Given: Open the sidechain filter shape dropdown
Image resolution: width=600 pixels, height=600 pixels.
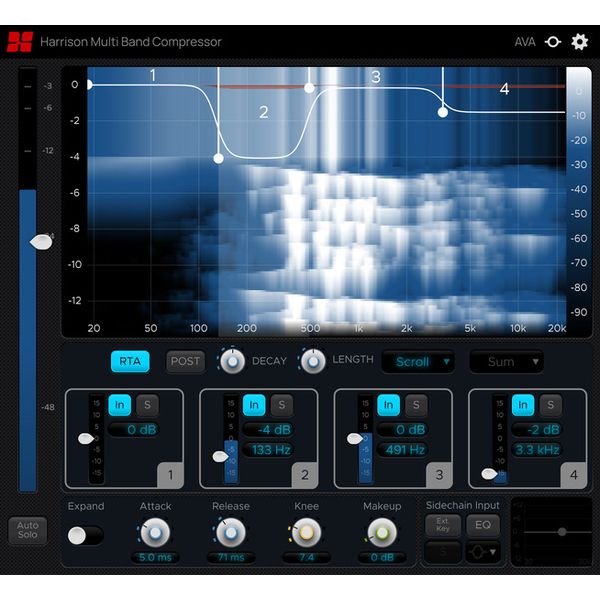Looking at the screenshot, I should [x=482, y=551].
